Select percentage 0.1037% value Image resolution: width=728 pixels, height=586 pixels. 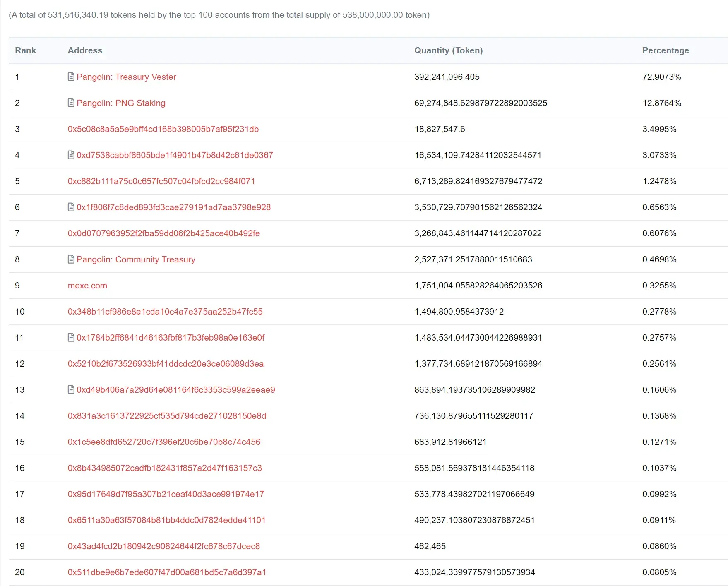pos(659,468)
